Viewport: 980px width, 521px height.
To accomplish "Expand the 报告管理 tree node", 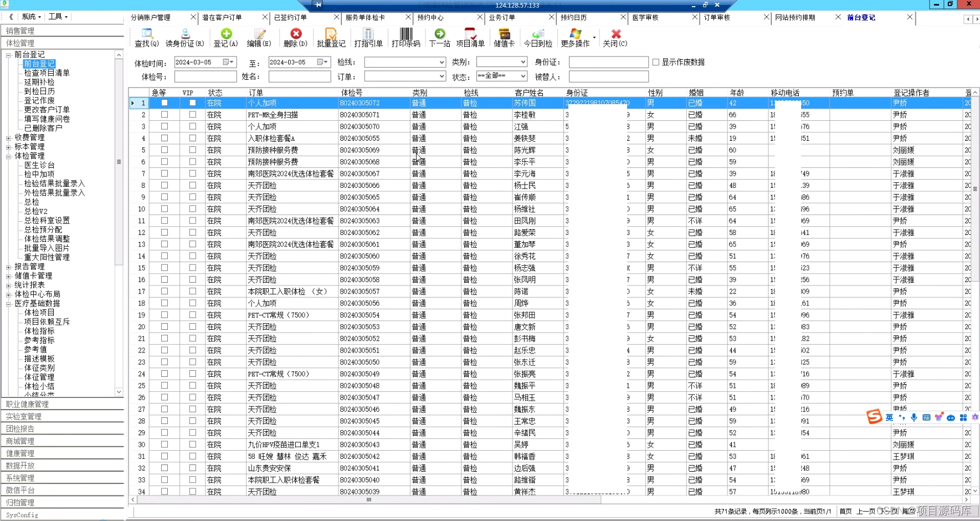I will click(x=8, y=267).
